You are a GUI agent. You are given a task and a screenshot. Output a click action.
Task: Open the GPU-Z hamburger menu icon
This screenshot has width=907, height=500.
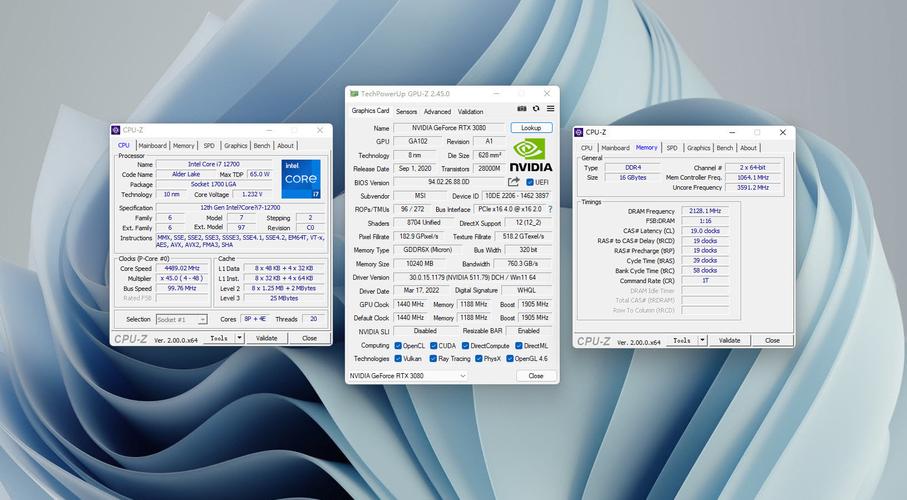(x=551, y=109)
